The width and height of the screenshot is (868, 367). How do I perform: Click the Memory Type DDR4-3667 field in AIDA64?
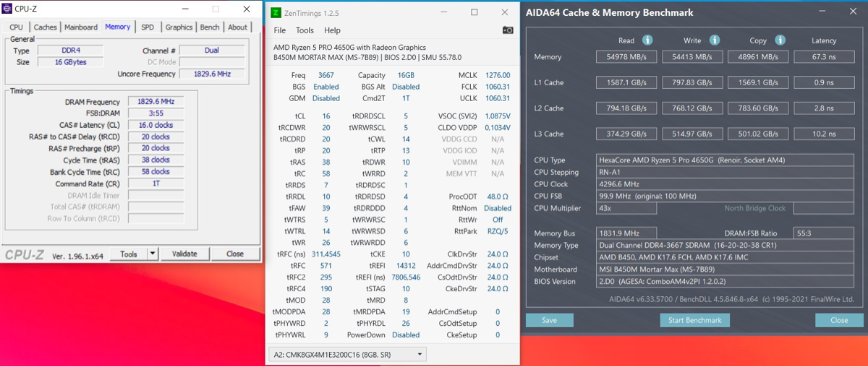pos(726,246)
